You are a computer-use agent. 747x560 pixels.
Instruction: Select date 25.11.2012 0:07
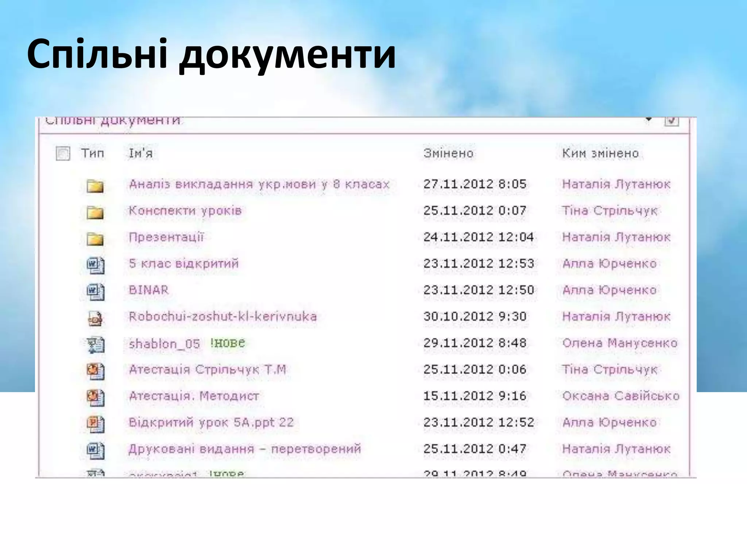click(475, 211)
